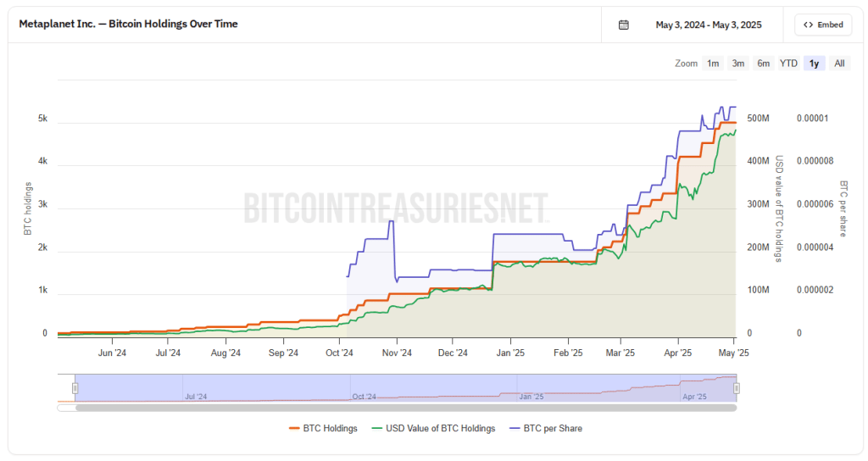Viewport: 868px width, 461px height.
Task: Click the Embed button
Action: click(822, 25)
